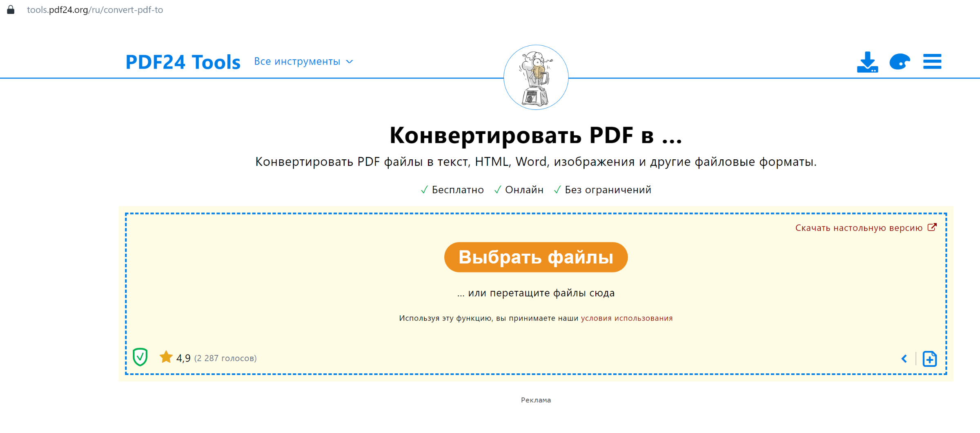Click the ... или перетащите файлы сюда text
This screenshot has width=980, height=433.
point(536,293)
